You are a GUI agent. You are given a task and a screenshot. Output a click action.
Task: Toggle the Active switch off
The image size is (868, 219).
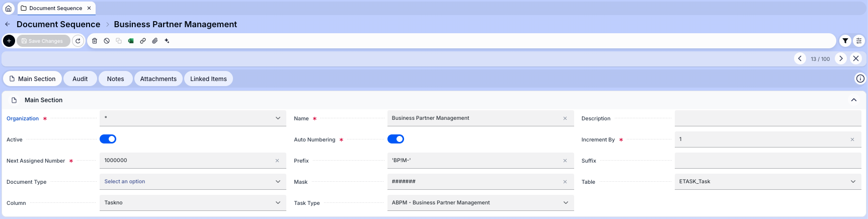[108, 139]
